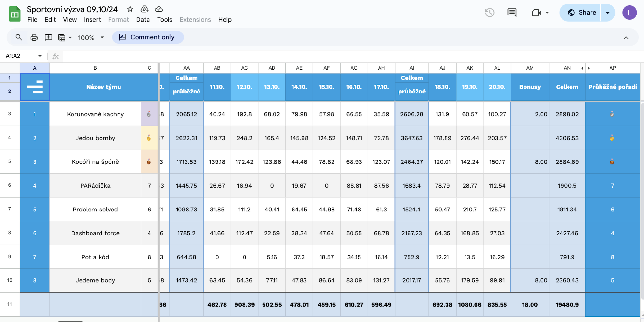644x322 pixels.
Task: Select Pot a kód team cell
Action: (x=95, y=257)
